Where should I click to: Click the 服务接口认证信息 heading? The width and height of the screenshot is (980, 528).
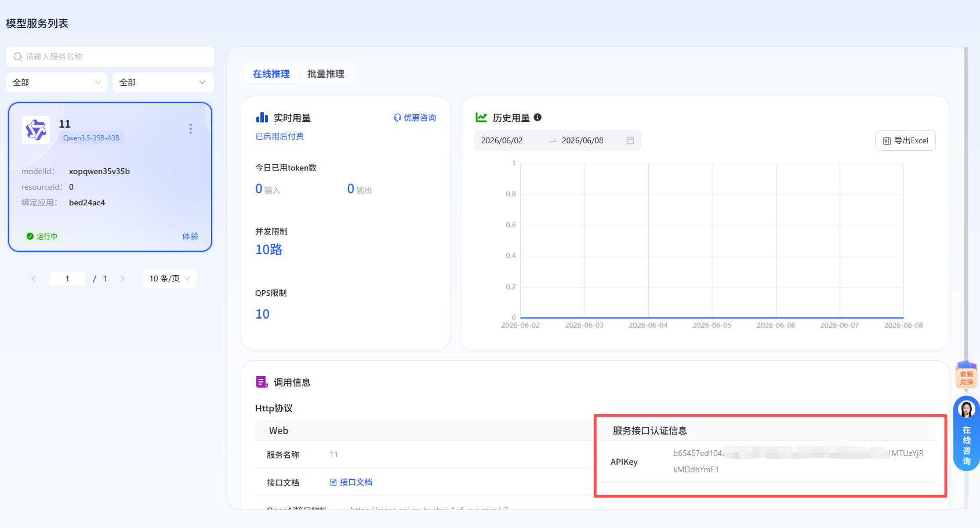649,431
